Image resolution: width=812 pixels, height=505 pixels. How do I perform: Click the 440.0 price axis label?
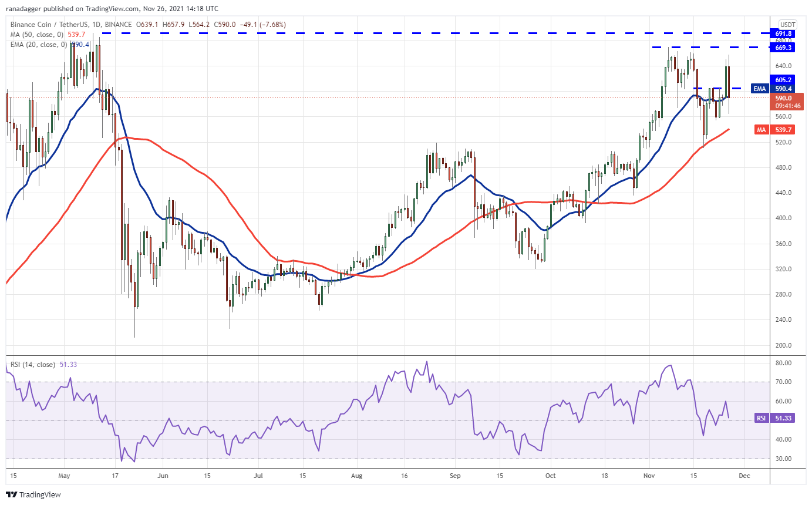(x=783, y=193)
